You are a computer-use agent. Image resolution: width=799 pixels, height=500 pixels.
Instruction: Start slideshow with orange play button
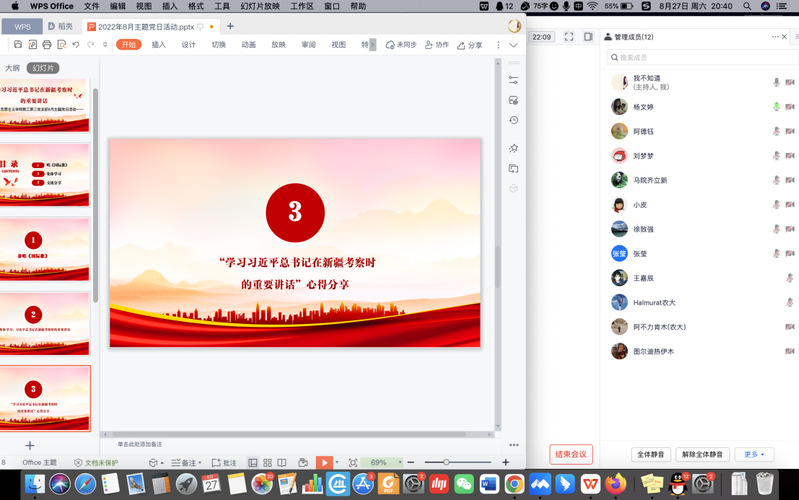324,462
